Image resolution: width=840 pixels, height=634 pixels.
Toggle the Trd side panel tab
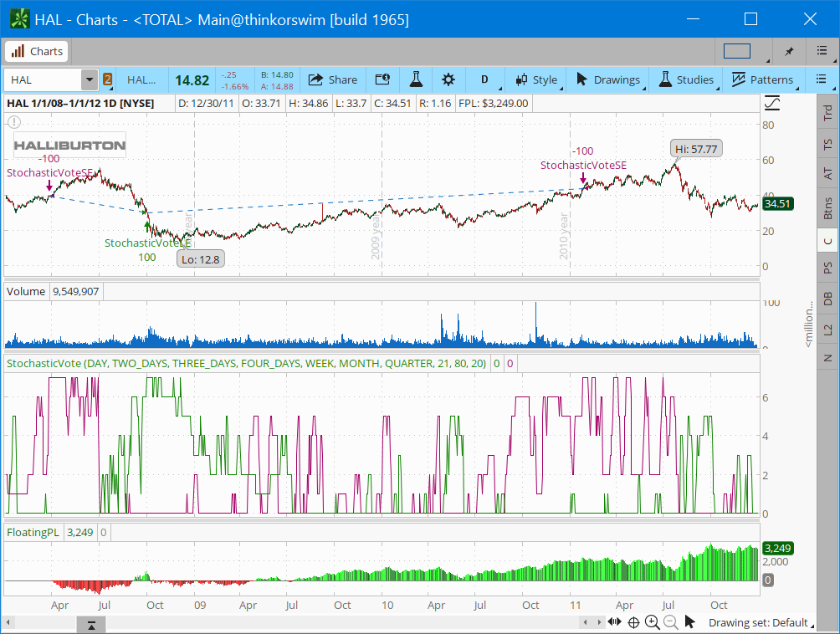(x=827, y=114)
